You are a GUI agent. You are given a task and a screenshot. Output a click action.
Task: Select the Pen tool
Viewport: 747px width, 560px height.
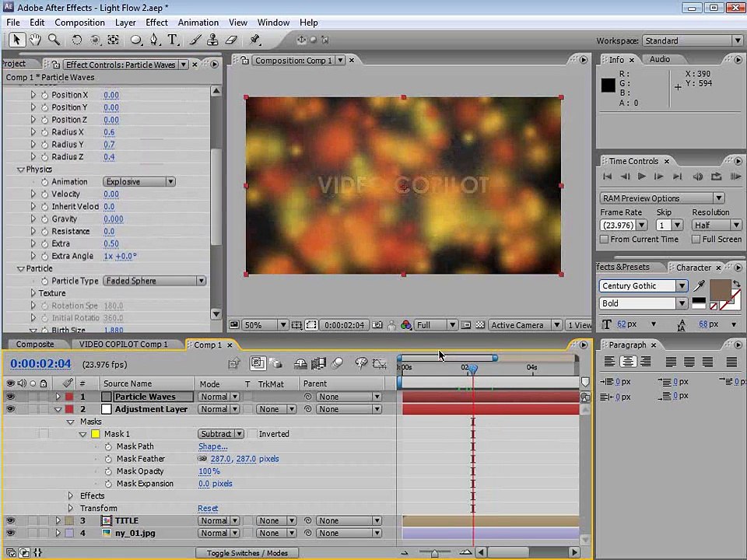pos(154,40)
